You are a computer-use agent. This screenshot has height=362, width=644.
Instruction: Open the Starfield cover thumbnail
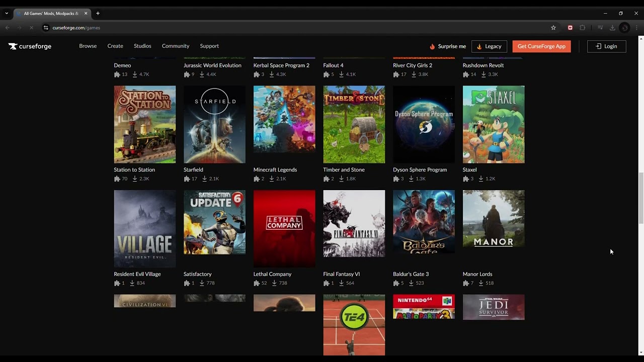214,124
